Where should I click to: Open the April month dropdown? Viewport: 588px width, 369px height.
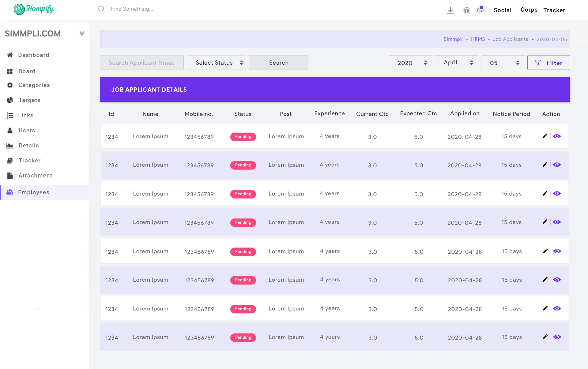pyautogui.click(x=457, y=63)
